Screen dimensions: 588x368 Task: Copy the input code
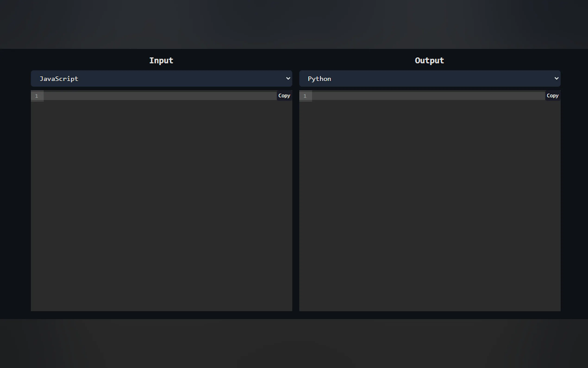click(284, 96)
